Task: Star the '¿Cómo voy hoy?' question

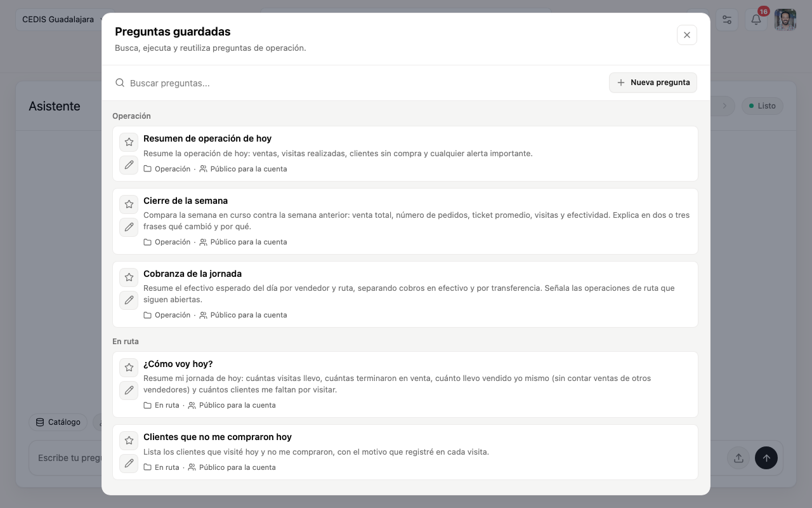Action: [129, 368]
